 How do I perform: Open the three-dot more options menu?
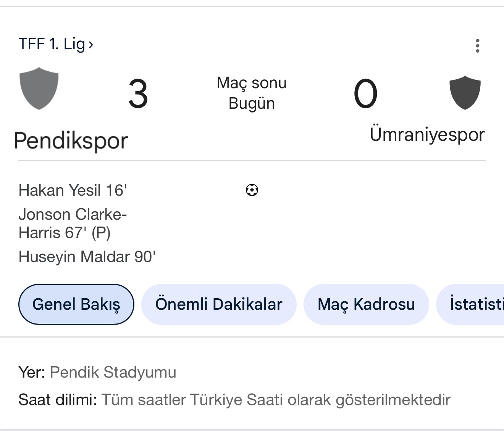(477, 46)
